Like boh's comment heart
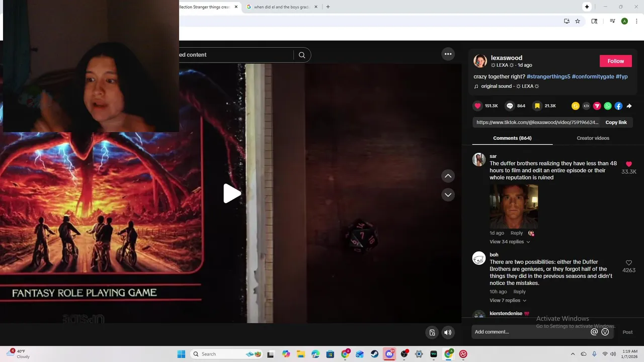This screenshot has height=362, width=644. click(629, 263)
